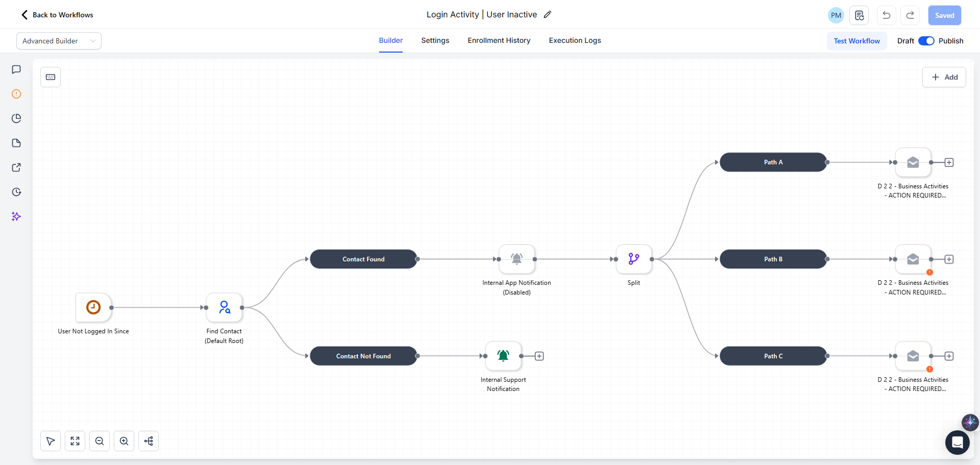This screenshot has height=465, width=980.
Task: Open the pie chart stats sidebar icon
Action: tap(16, 118)
